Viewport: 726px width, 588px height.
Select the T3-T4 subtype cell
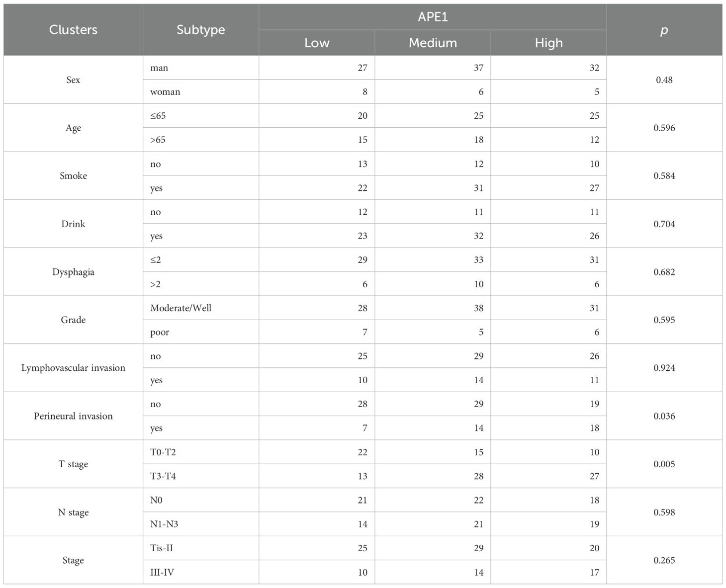pos(163,476)
